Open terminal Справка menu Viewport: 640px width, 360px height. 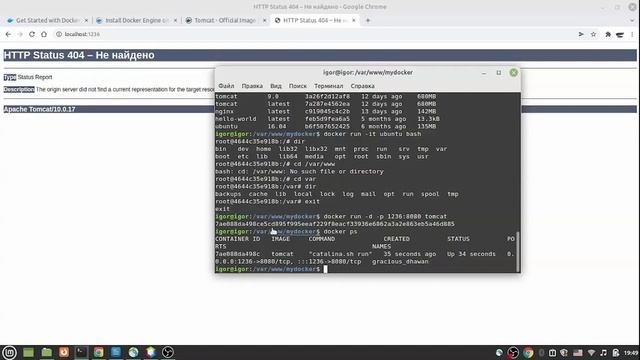click(x=362, y=86)
